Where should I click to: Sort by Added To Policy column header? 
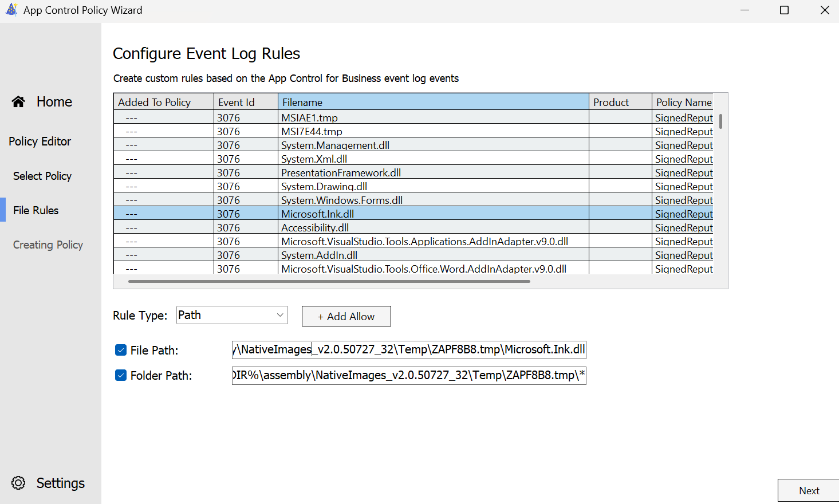click(x=164, y=102)
